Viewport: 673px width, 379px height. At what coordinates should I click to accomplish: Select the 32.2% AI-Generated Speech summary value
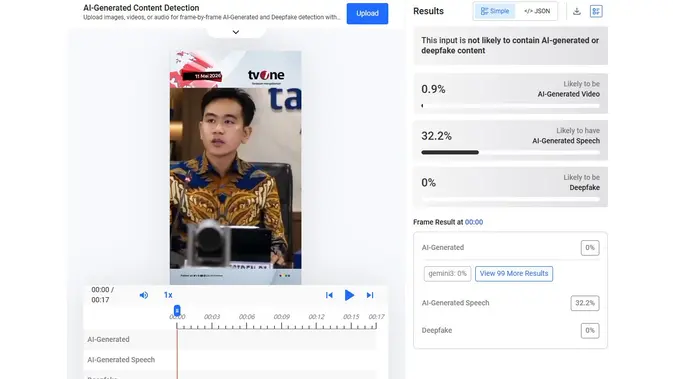(437, 136)
